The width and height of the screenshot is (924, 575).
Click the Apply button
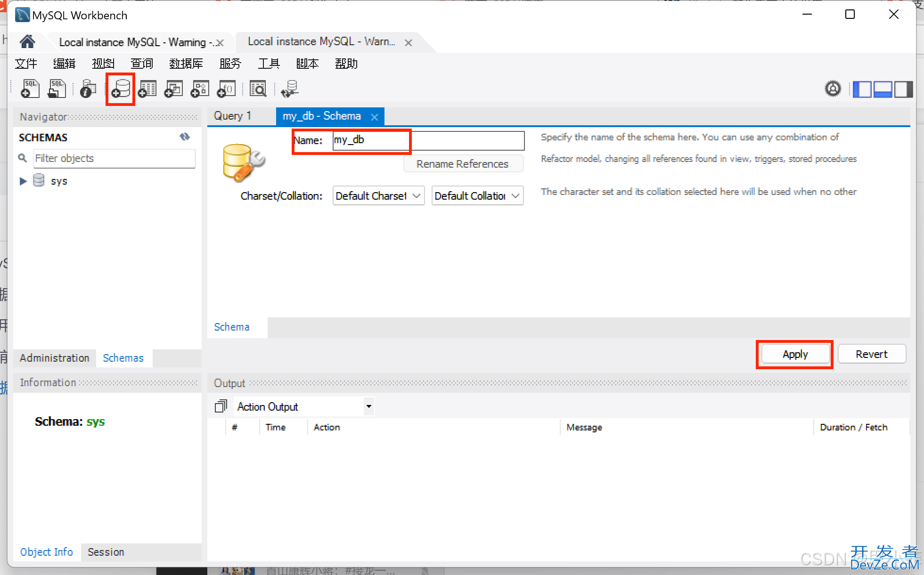click(x=795, y=354)
